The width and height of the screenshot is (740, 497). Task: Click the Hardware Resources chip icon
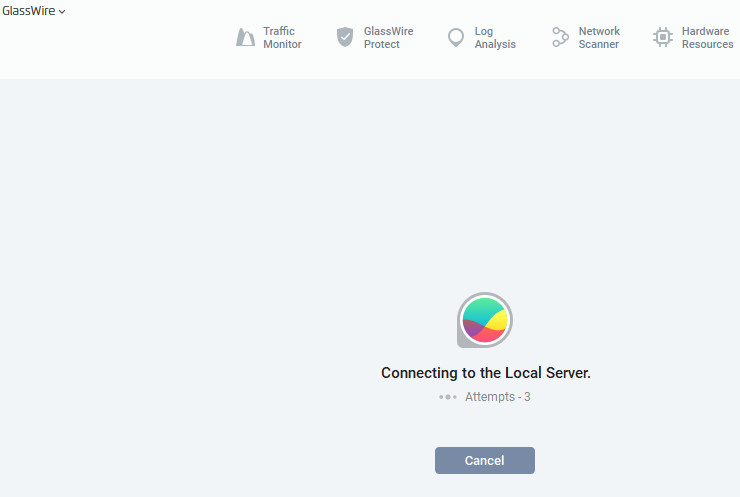[x=662, y=38]
